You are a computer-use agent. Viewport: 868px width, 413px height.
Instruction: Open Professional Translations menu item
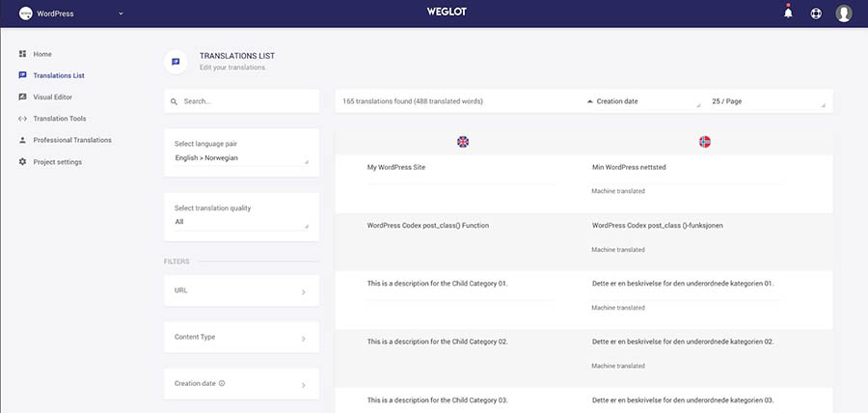pyautogui.click(x=72, y=140)
